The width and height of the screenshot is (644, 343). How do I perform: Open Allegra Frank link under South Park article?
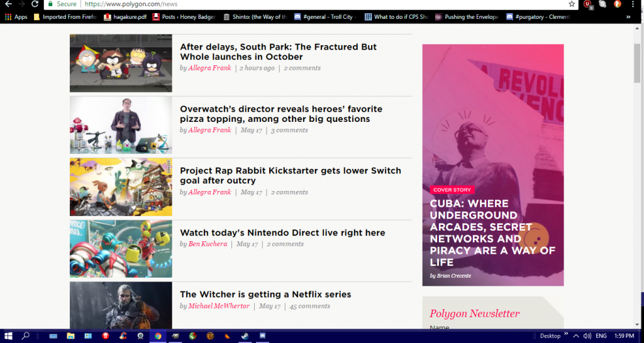click(x=209, y=68)
